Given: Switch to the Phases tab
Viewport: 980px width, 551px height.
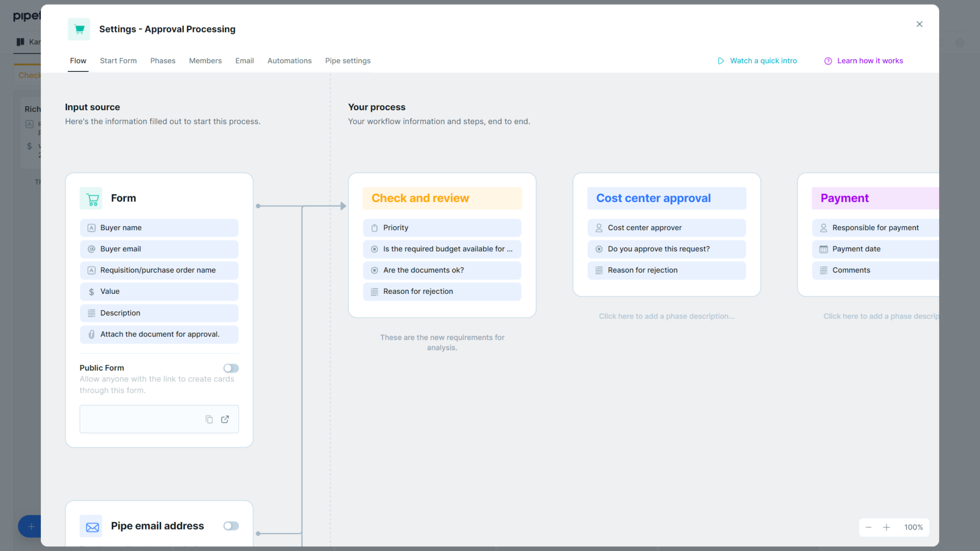Looking at the screenshot, I should (163, 61).
